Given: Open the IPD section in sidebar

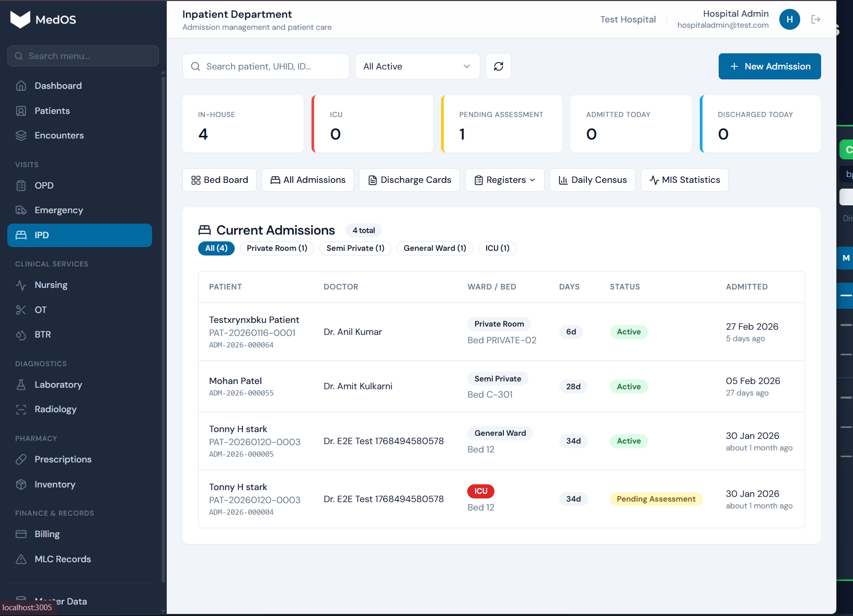Looking at the screenshot, I should click(x=79, y=235).
